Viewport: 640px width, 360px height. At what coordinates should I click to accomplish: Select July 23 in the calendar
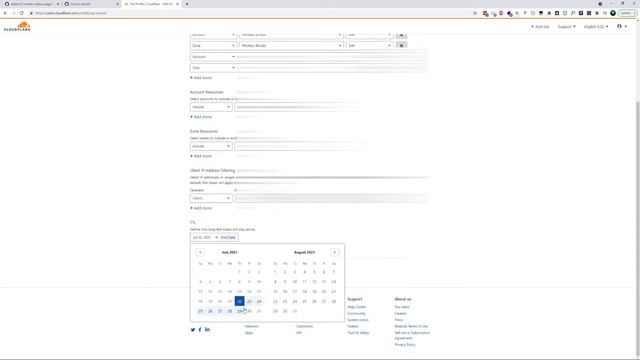pyautogui.click(x=249, y=301)
